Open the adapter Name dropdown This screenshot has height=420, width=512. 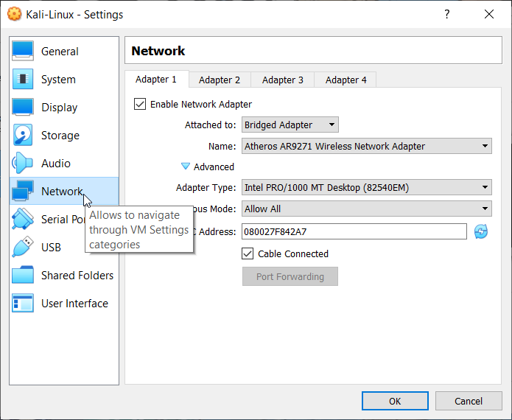366,146
